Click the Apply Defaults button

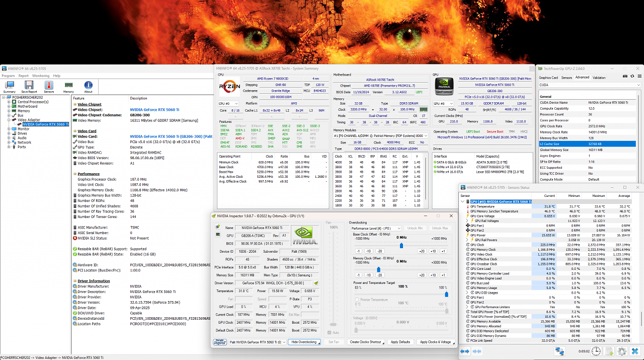400,342
